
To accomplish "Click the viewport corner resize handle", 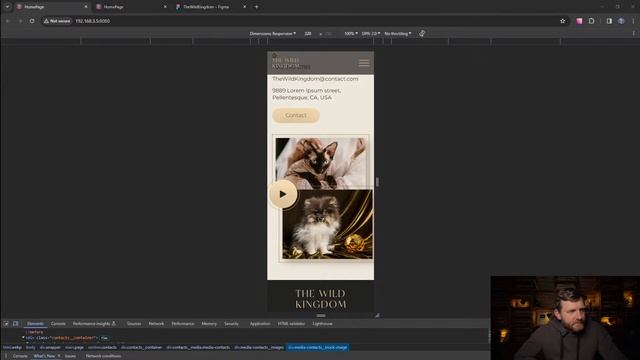I will tap(377, 315).
